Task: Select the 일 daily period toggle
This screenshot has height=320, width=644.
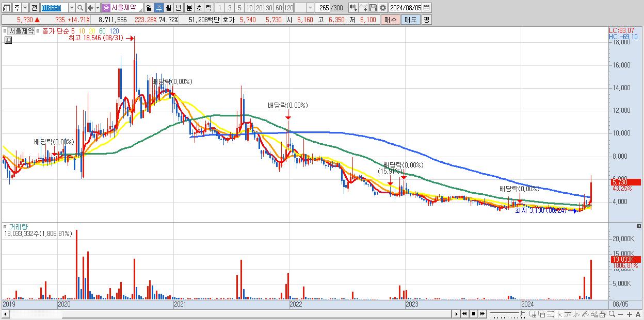Action: pyautogui.click(x=149, y=8)
